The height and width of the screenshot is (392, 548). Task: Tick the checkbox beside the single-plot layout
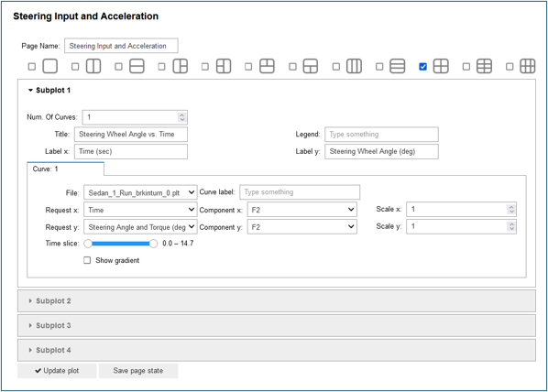(32, 66)
